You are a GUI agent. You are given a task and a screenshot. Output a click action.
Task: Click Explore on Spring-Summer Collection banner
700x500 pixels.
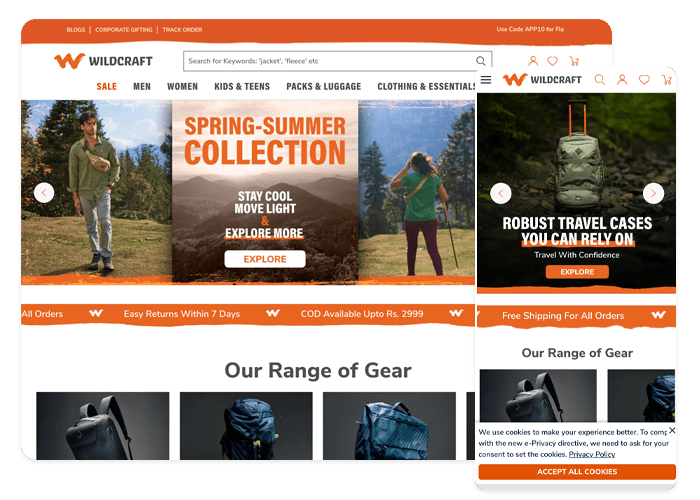[x=265, y=259]
